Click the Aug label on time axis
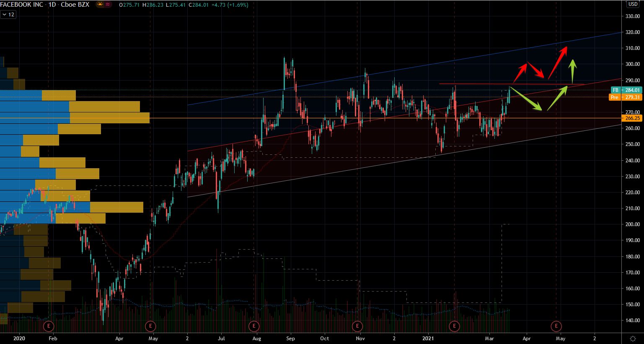The image size is (644, 344). (257, 338)
